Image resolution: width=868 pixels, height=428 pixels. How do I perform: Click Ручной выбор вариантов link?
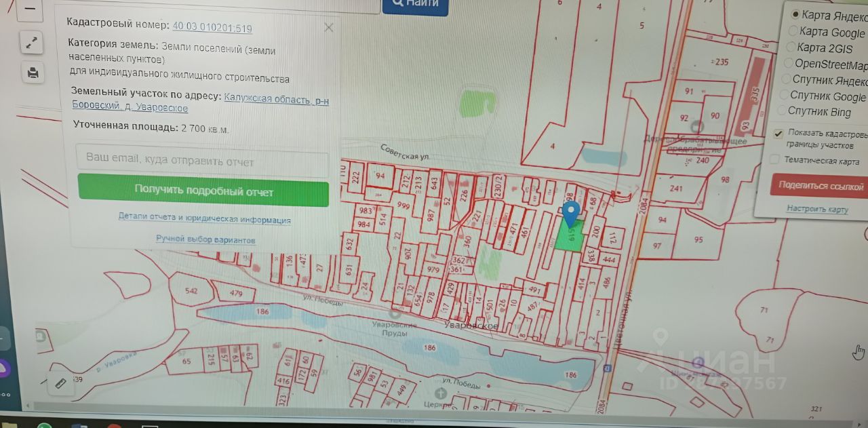205,239
